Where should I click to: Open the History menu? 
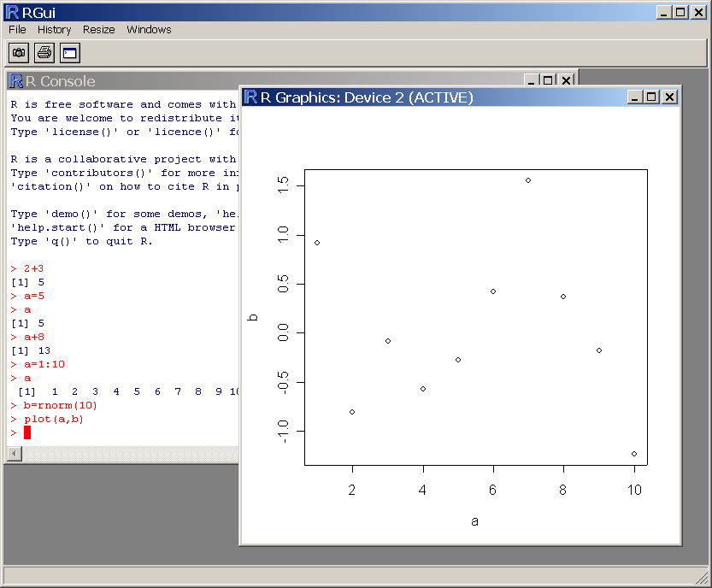click(x=55, y=30)
